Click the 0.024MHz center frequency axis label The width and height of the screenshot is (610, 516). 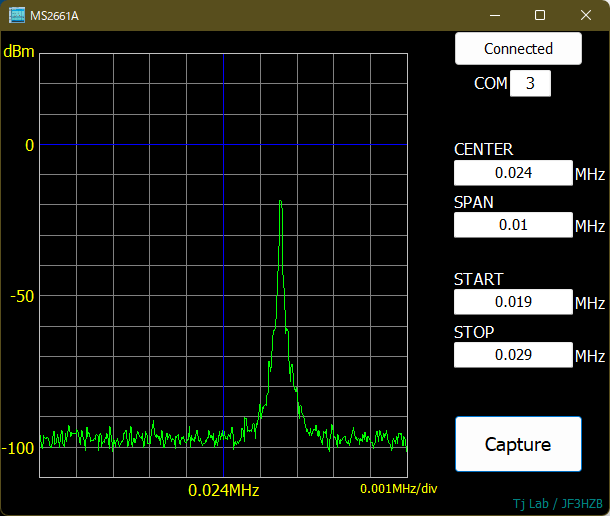(x=223, y=490)
